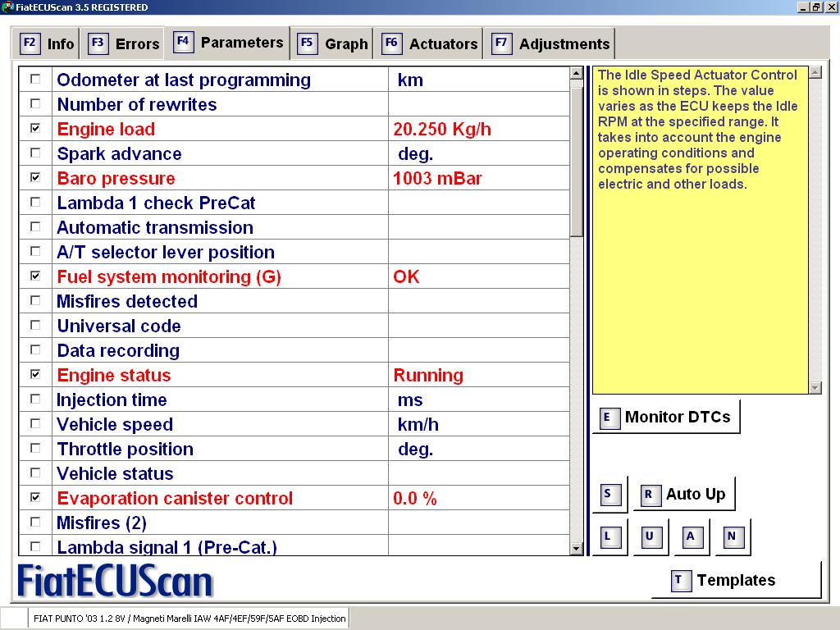
Task: Select the Vehicle speed label
Action: pos(115,424)
